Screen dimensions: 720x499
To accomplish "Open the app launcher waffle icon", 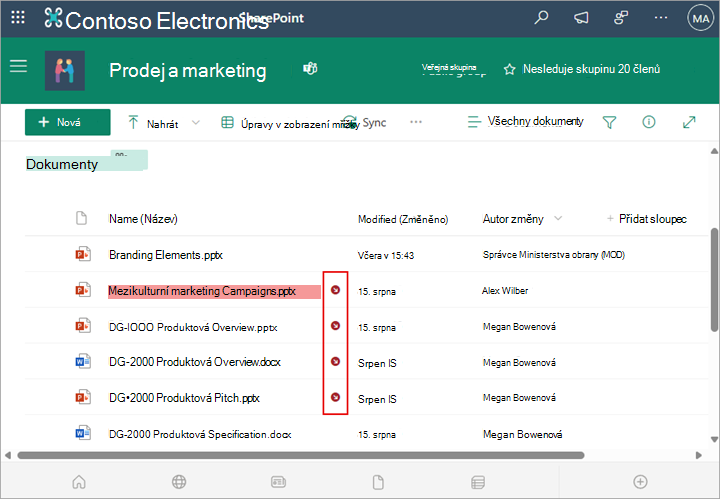I will tap(18, 18).
